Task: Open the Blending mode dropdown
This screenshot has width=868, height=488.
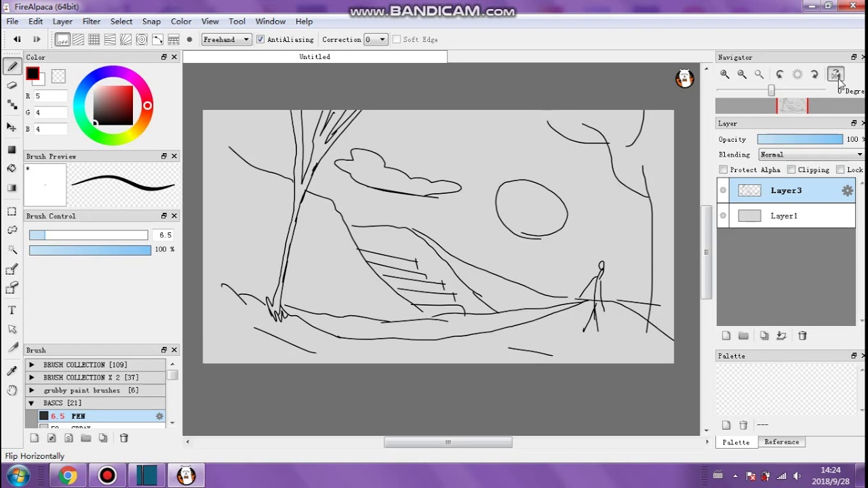Action: click(x=811, y=155)
